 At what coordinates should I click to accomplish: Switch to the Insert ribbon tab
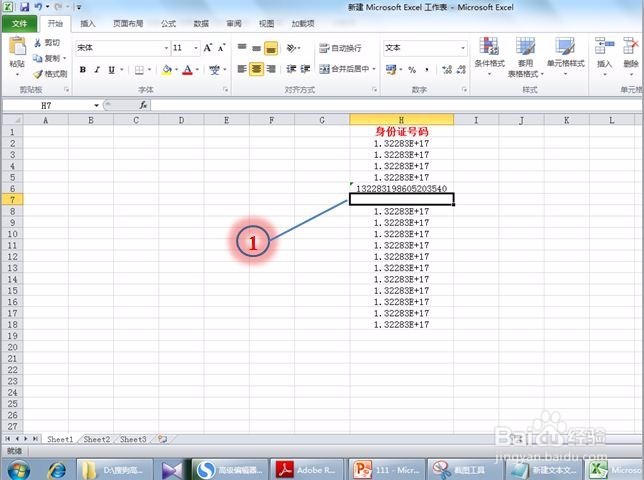(x=87, y=24)
